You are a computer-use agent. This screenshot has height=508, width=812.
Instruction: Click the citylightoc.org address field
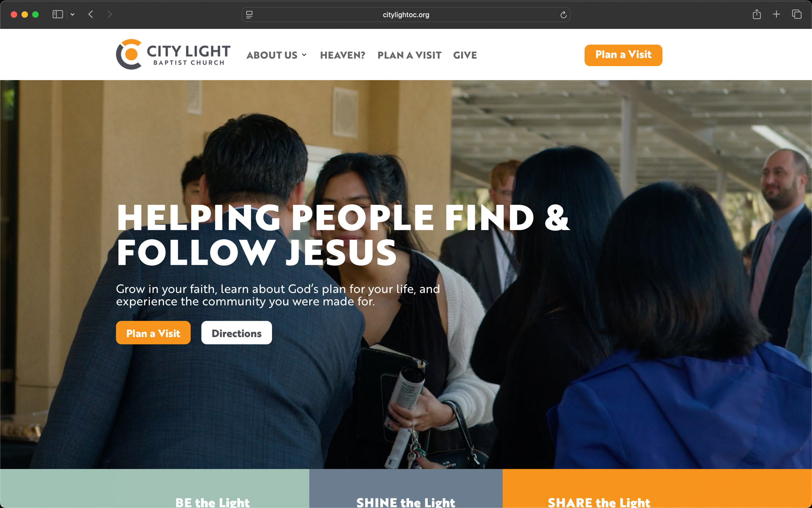[x=406, y=15]
